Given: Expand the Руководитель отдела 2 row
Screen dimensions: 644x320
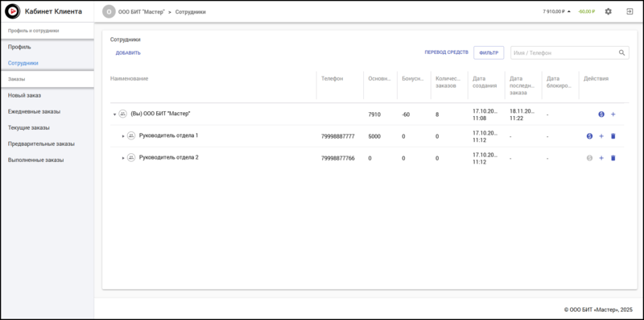Looking at the screenshot, I should coord(123,158).
